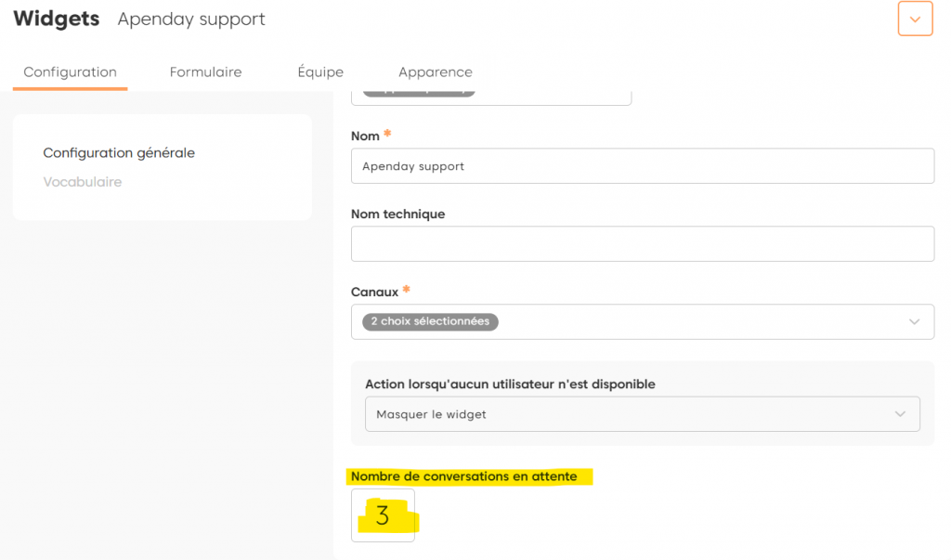Image resolution: width=951 pixels, height=560 pixels.
Task: Click the Widgets page title
Action: click(57, 20)
